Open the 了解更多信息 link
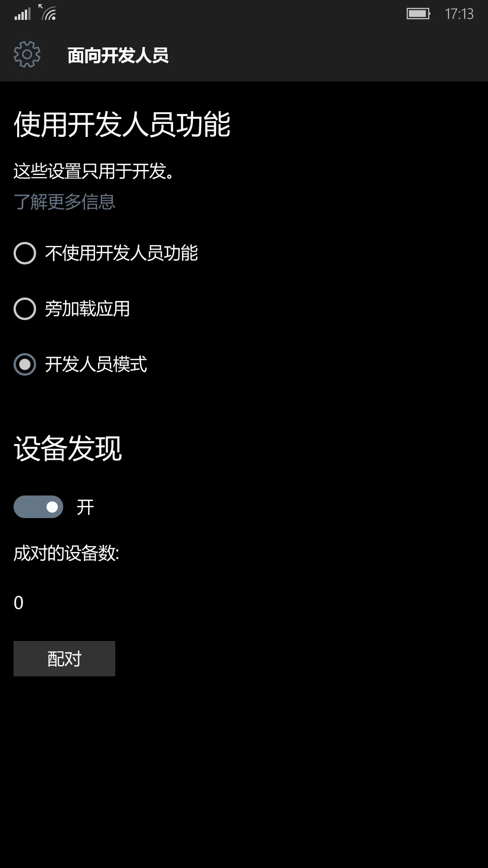488x868 pixels. point(65,202)
